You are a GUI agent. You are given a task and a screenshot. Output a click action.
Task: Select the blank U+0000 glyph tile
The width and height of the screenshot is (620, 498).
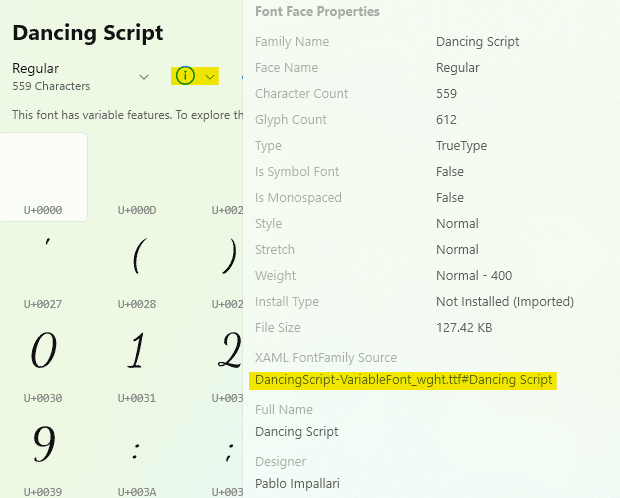(x=43, y=176)
